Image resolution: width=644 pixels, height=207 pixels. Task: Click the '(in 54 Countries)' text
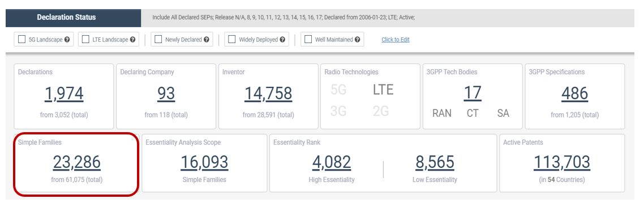[562, 180]
